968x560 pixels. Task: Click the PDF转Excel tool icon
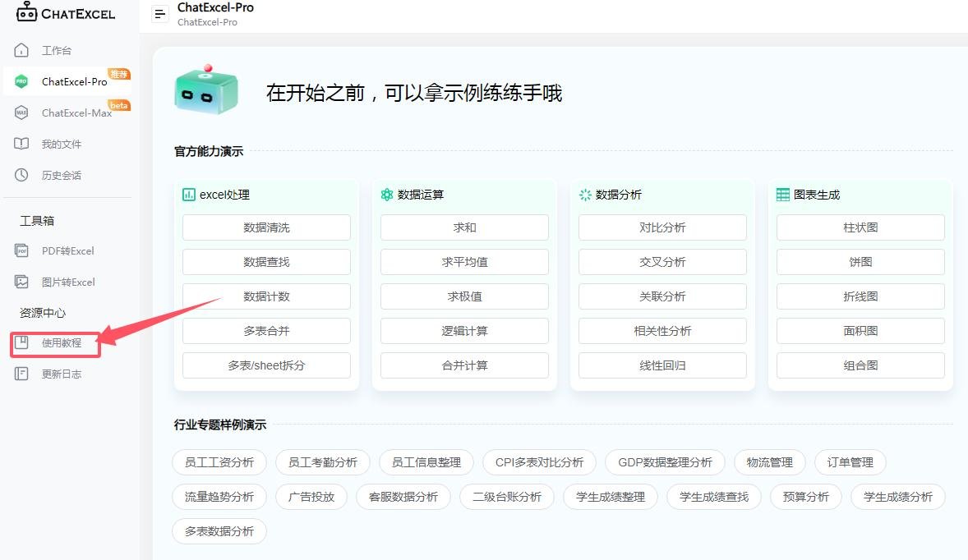pyautogui.click(x=22, y=250)
